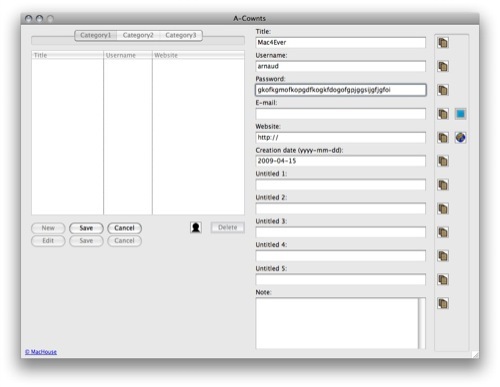Click inside the Note text area
Image resolution: width=500 pixels, height=387 pixels.
(337, 323)
